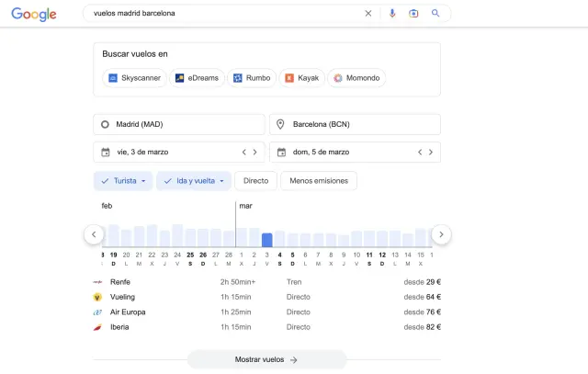Click date label 26 in chart axis
Viewport: 588px width, 374px height.
coord(203,255)
